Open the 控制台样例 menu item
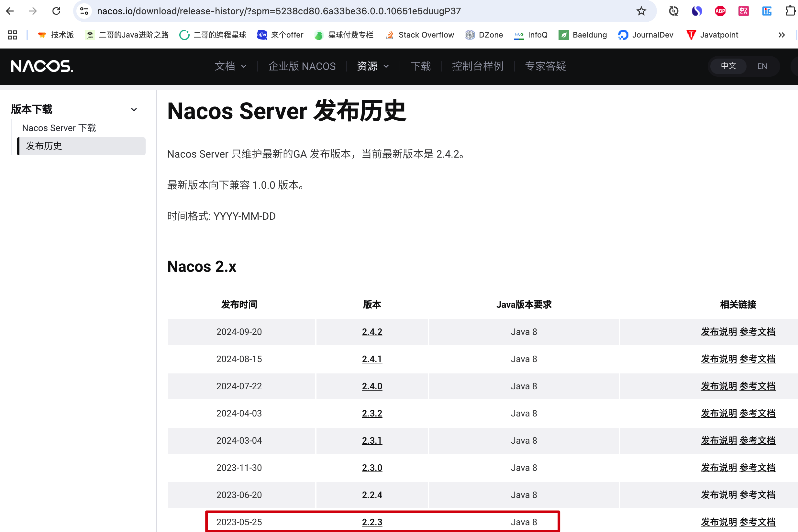Screen dimensions: 798x532 [x=477, y=66]
